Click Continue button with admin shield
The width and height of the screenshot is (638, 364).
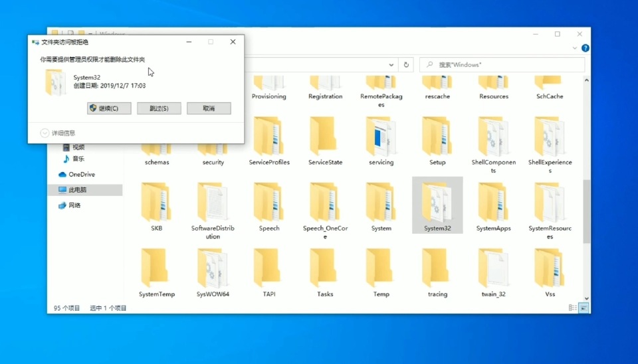(109, 108)
